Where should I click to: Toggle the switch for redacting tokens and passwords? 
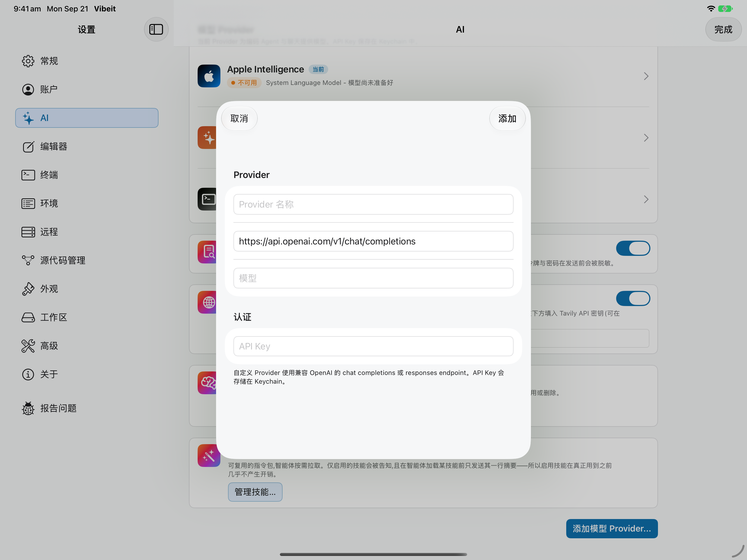tap(633, 248)
